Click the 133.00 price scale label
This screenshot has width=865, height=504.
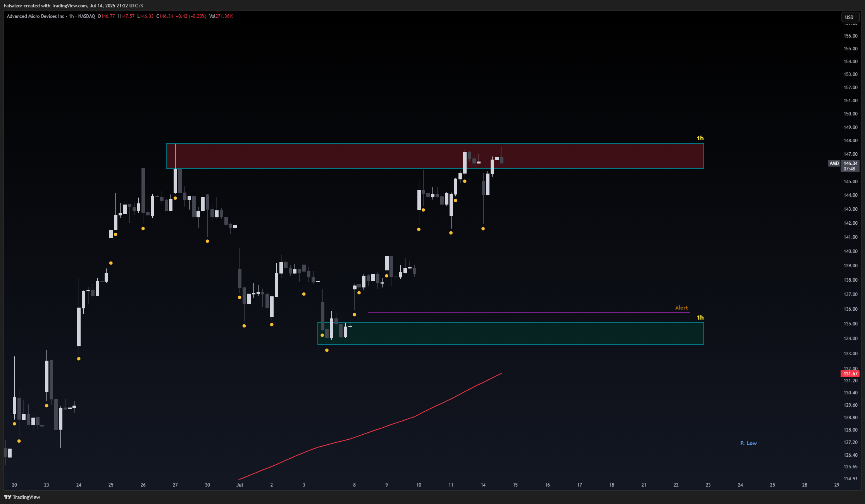coord(850,354)
